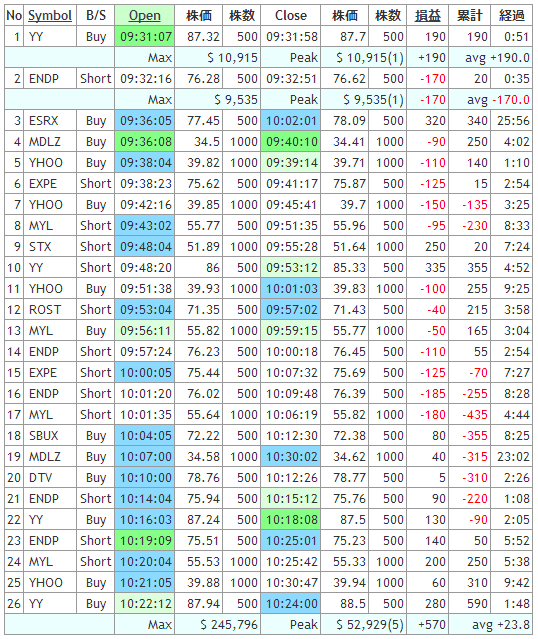The width and height of the screenshot is (538, 639).
Task: Click ROST symbol in row 12
Action: click(45, 310)
